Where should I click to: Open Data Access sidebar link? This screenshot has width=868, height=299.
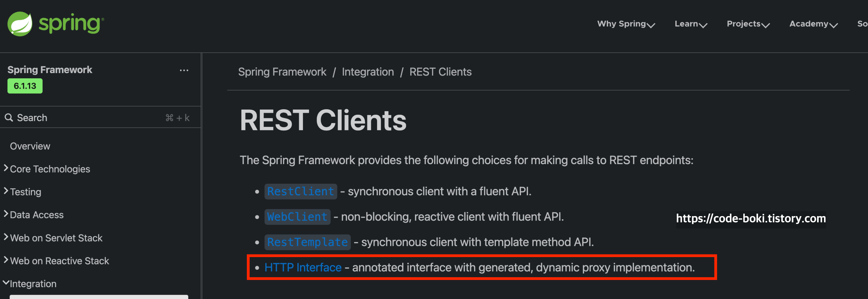point(37,215)
